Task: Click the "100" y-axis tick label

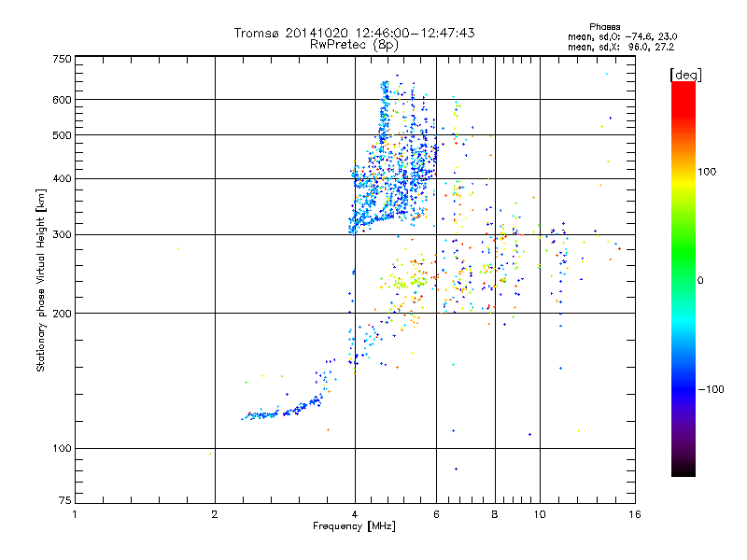Action: [62, 448]
